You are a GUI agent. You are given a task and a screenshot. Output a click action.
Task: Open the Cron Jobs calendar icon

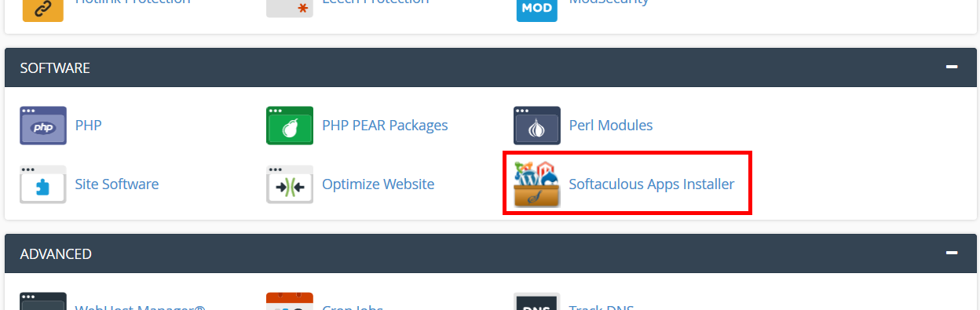(290, 301)
